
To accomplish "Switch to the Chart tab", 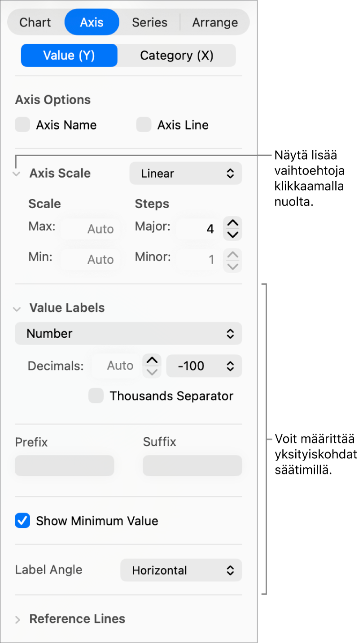I will tap(35, 22).
